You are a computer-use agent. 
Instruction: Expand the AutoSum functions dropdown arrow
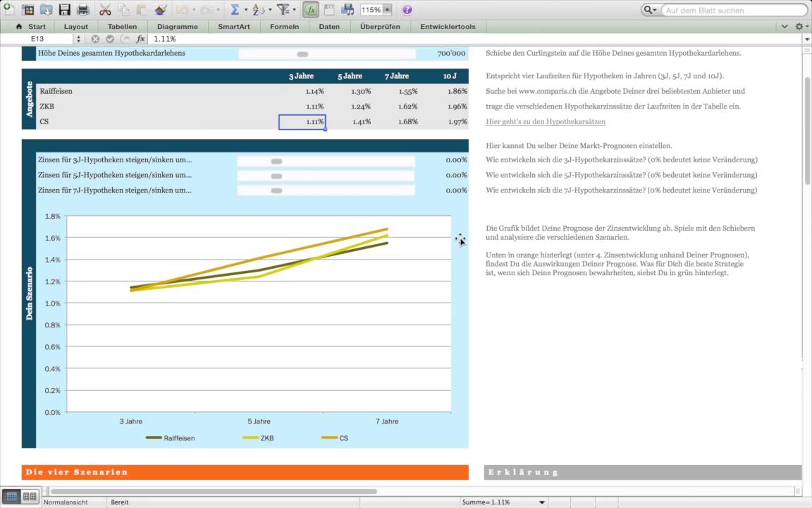tap(246, 10)
